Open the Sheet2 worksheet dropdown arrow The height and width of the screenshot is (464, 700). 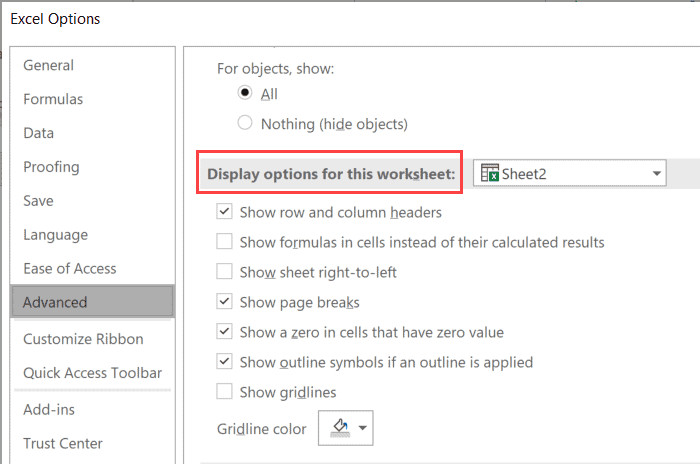tap(656, 173)
